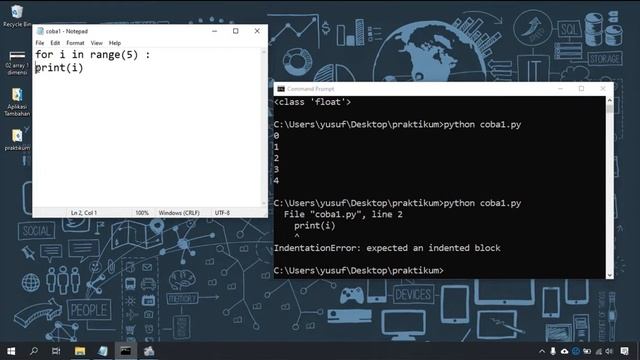Close the Command Prompt window

tap(602, 89)
